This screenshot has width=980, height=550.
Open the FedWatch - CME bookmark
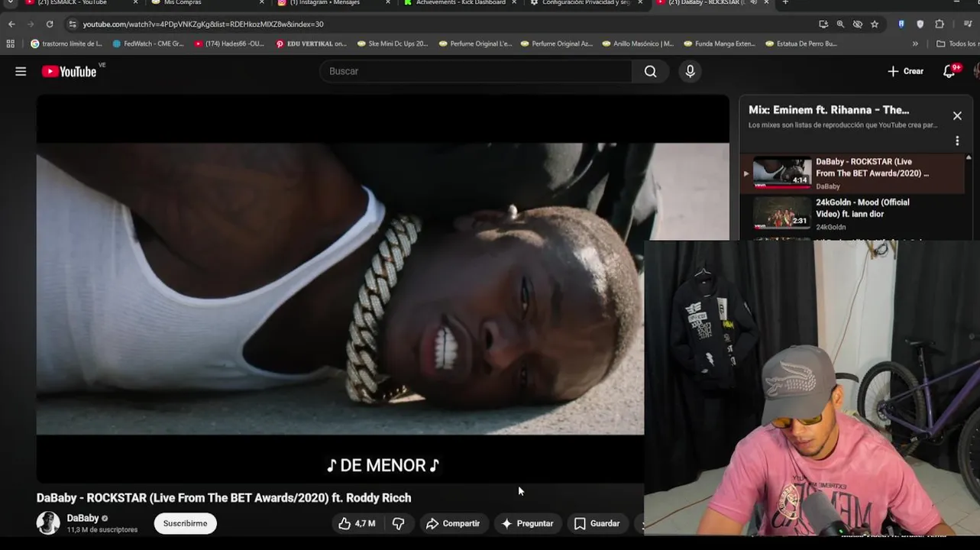pyautogui.click(x=148, y=44)
